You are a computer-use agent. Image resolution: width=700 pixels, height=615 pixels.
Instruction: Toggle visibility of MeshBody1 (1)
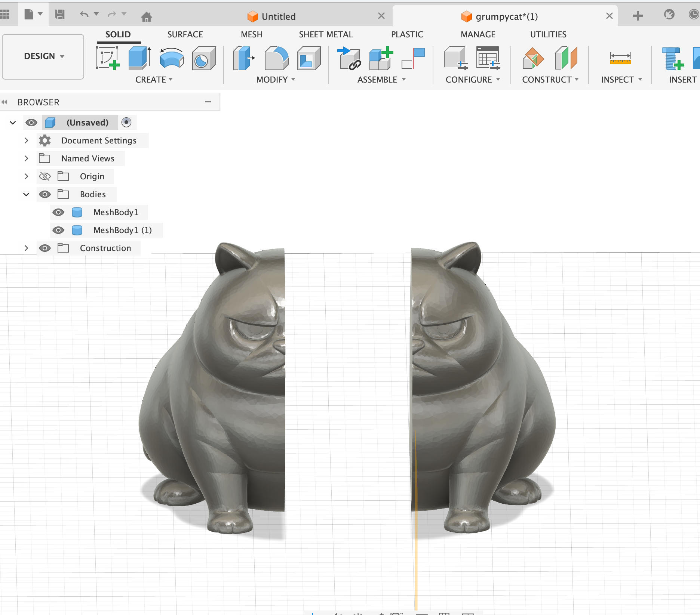pos(58,230)
